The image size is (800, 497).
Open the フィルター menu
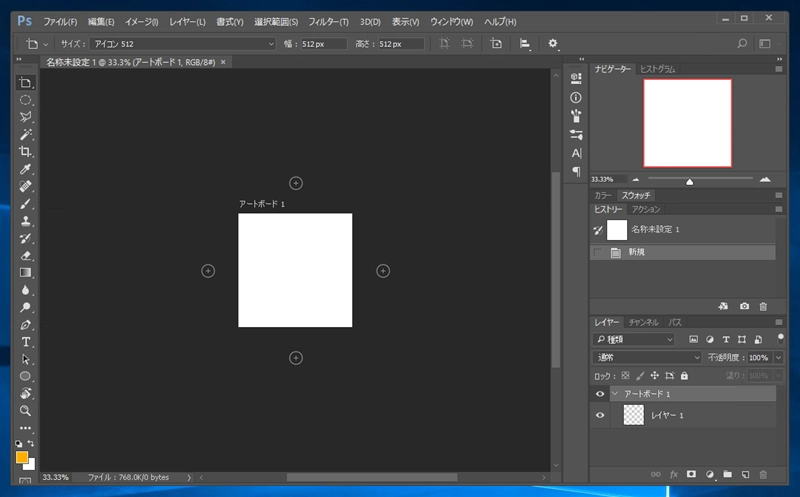(x=329, y=21)
